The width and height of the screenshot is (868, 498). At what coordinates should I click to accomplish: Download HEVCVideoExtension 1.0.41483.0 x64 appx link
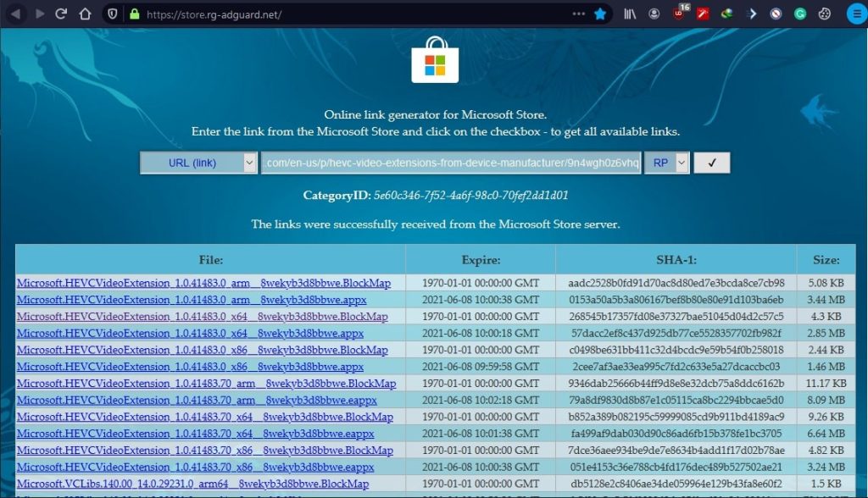[x=190, y=333]
